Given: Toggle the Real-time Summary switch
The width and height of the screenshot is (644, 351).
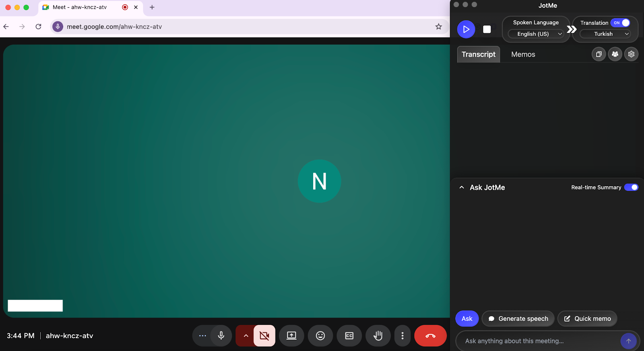Looking at the screenshot, I should [631, 187].
